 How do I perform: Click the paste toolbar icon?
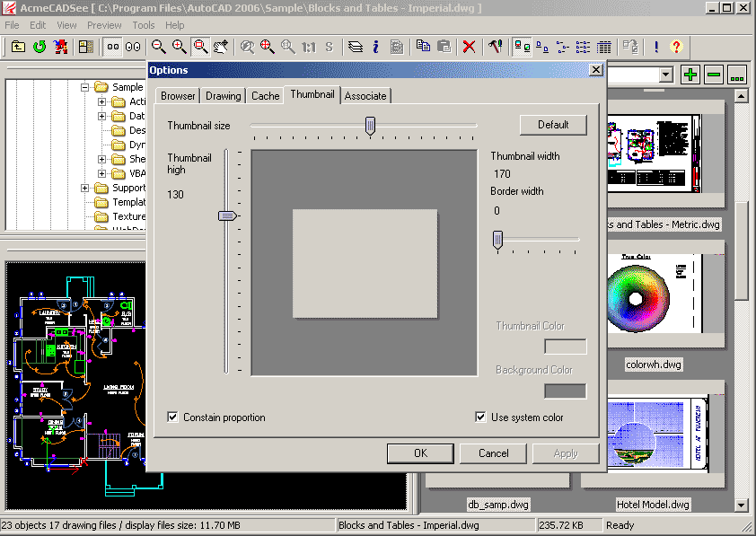(x=444, y=47)
